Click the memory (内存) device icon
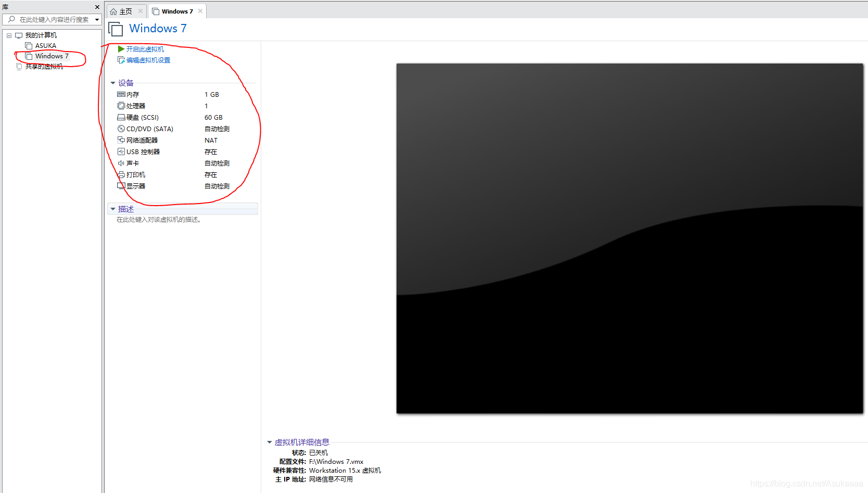 coord(121,95)
